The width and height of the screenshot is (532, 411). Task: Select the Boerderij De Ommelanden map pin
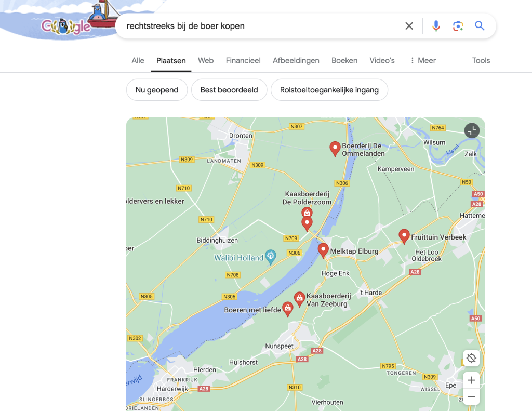tap(335, 148)
